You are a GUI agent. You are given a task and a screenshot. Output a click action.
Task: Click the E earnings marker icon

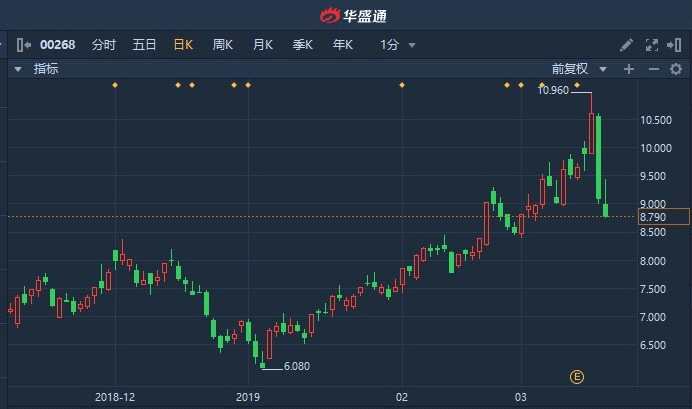[576, 376]
